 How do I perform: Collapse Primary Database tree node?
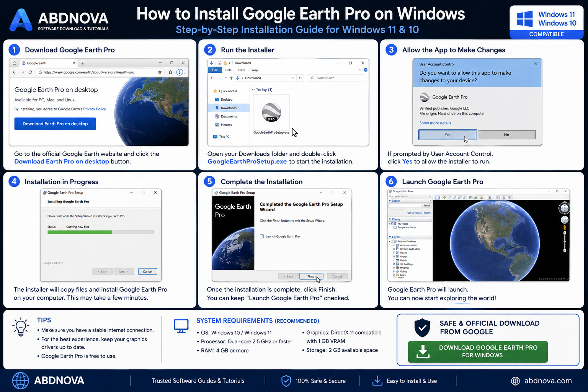[x=389, y=242]
